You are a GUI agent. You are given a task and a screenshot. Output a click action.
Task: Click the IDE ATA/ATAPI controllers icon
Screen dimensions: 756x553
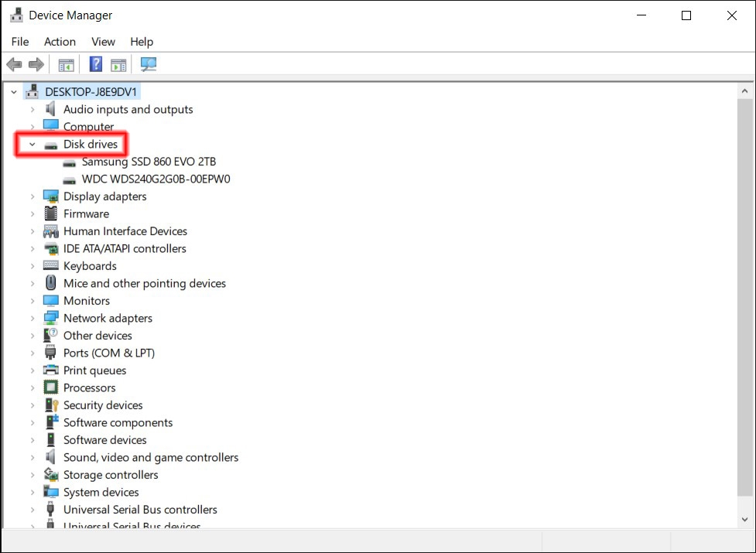click(50, 248)
